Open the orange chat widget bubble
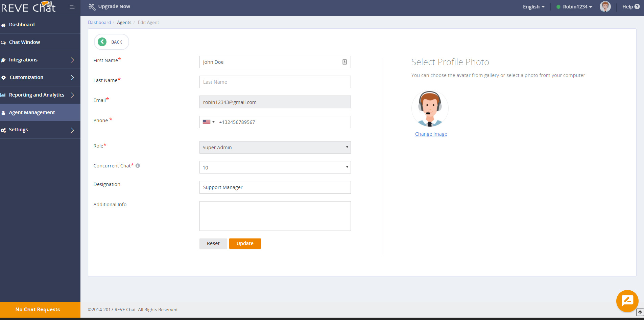The height and width of the screenshot is (320, 644). point(627,301)
